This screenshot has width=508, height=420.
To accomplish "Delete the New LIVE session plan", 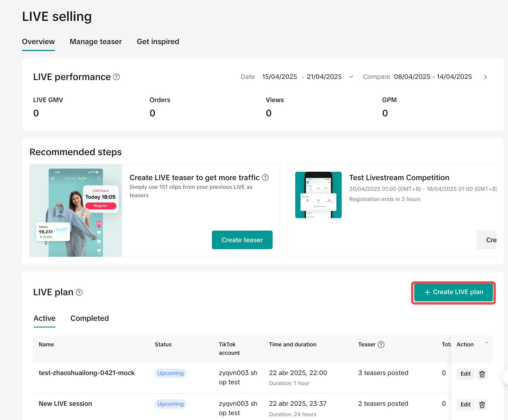I will click(482, 405).
